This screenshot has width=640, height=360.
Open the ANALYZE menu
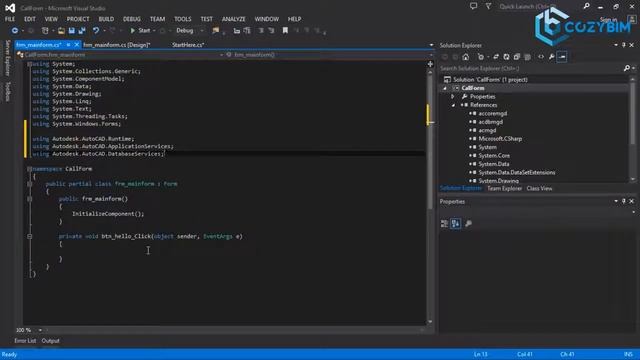pyautogui.click(x=233, y=19)
